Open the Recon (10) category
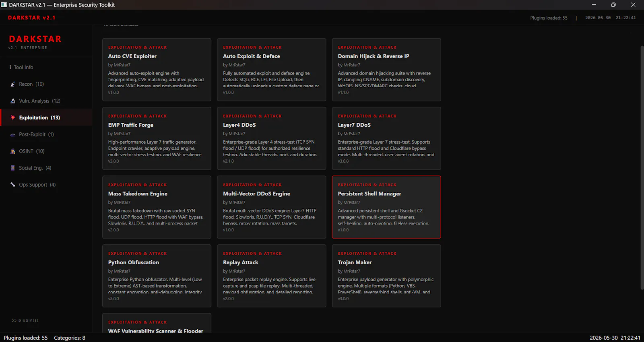 pyautogui.click(x=46, y=84)
